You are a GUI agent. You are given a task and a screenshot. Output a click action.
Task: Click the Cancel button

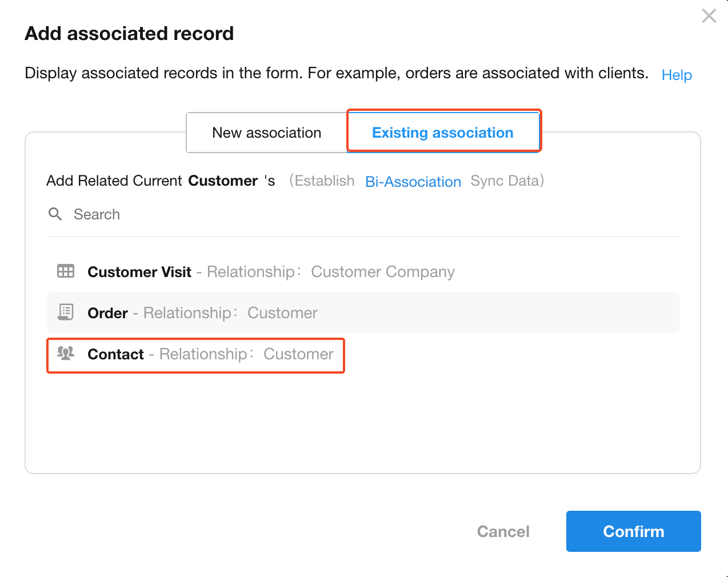coord(503,531)
